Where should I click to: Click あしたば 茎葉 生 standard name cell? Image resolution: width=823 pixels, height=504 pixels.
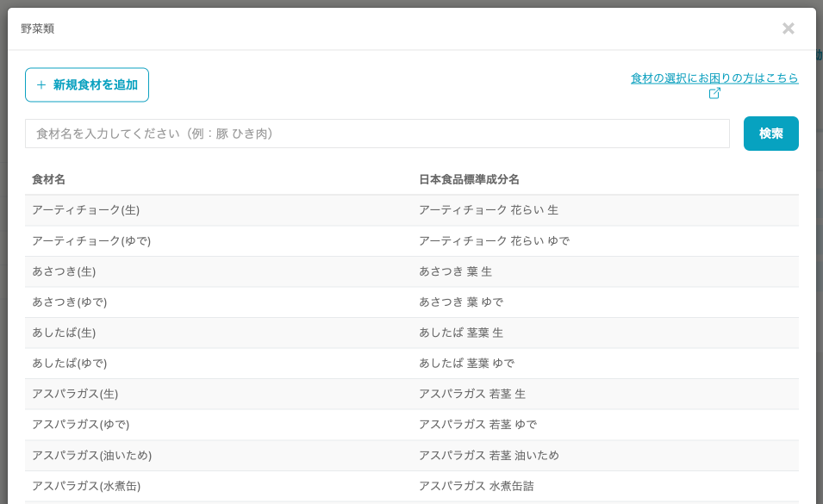460,333
